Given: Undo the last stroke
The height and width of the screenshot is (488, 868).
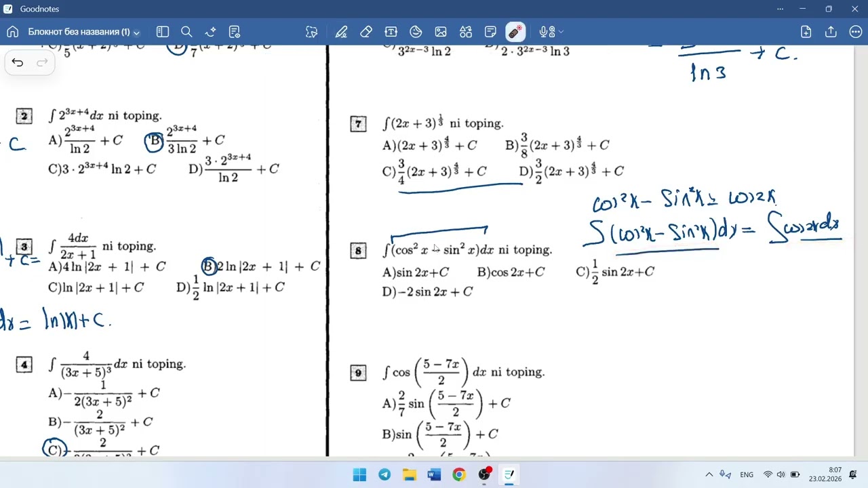Looking at the screenshot, I should (x=18, y=62).
